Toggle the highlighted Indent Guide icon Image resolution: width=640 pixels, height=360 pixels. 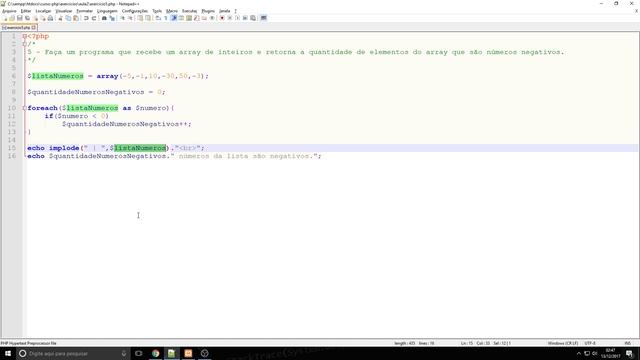click(x=173, y=18)
